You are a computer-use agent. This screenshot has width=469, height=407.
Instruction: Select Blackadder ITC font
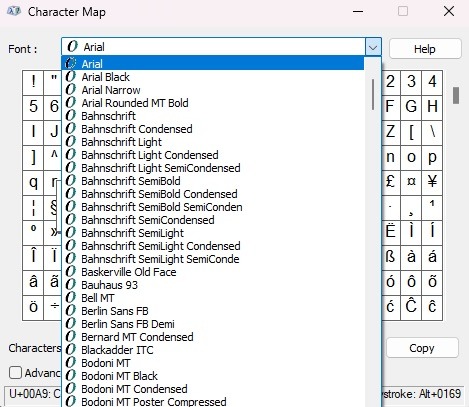pyautogui.click(x=213, y=350)
